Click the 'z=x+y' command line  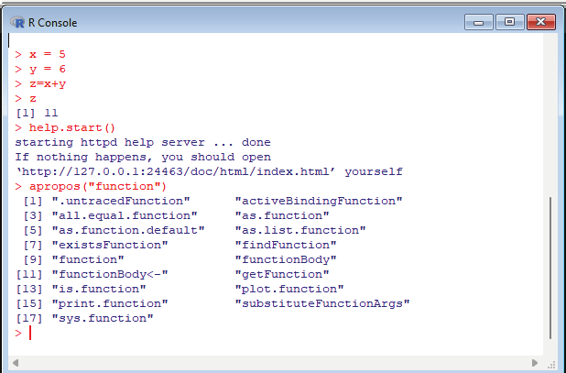pos(40,84)
